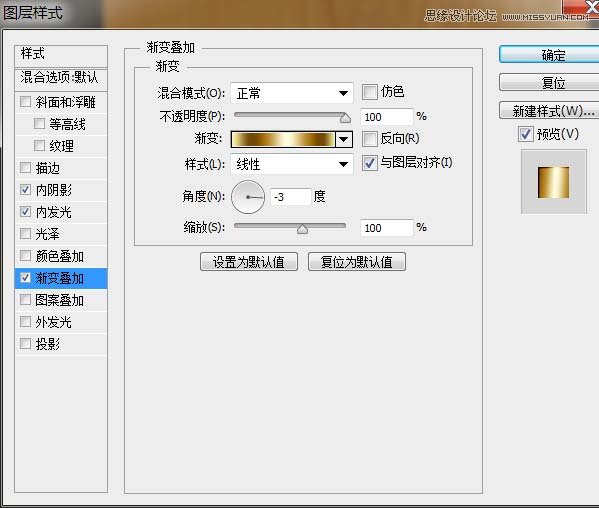The height and width of the screenshot is (508, 599).
Task: Enable the 仿色 dither checkbox
Action: tap(369, 92)
